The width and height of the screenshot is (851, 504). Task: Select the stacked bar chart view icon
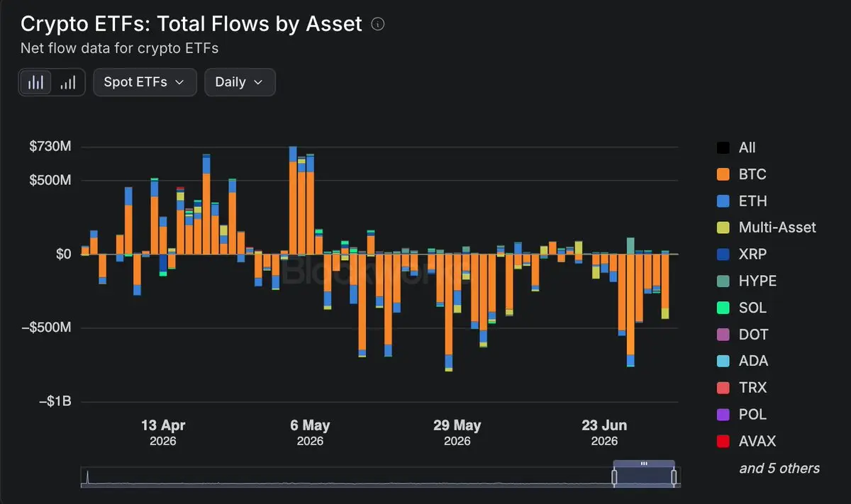[35, 82]
